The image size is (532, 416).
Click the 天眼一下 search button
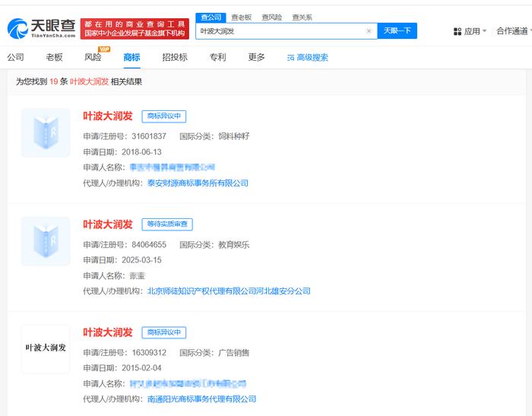[x=397, y=31]
